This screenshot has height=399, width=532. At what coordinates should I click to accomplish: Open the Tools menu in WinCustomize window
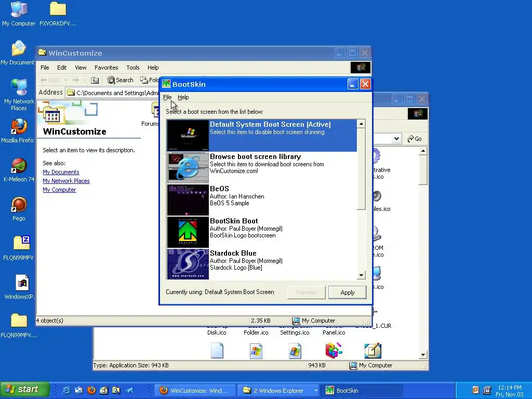tap(133, 68)
